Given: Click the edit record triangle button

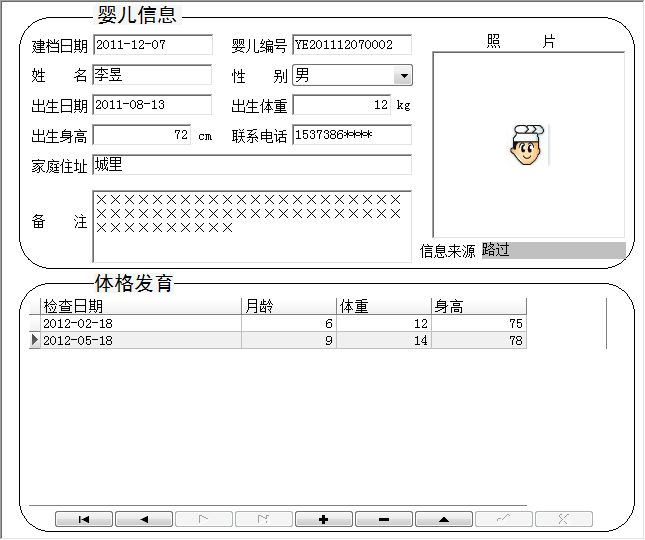Looking at the screenshot, I should pyautogui.click(x=444, y=519).
